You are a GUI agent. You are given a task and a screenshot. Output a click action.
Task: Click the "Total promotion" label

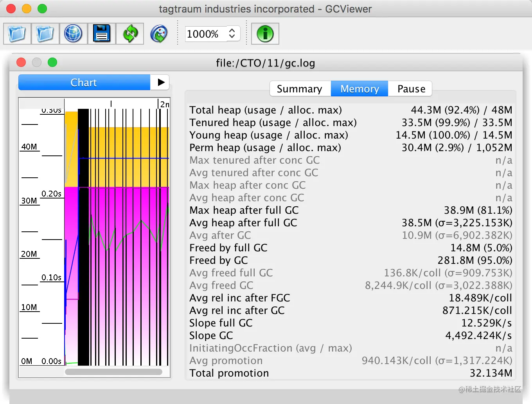(229, 373)
